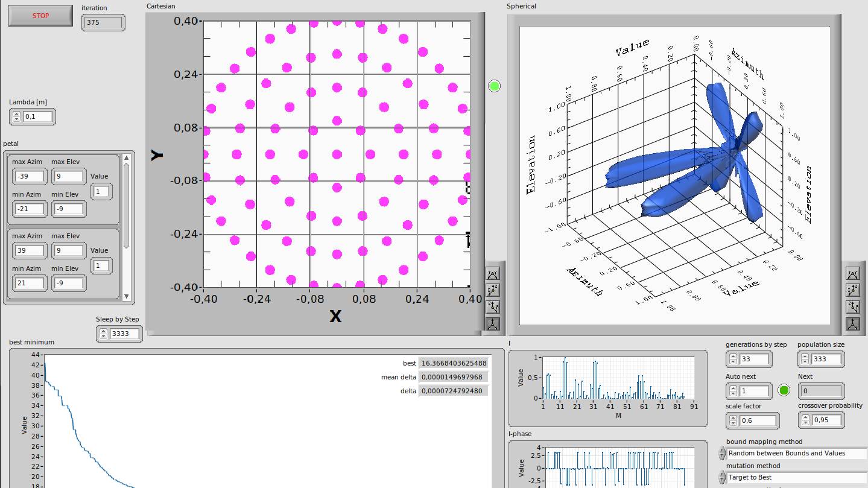Screen dimensions: 868x488
Task: Click the 'best minimum' chart label
Action: click(x=31, y=342)
